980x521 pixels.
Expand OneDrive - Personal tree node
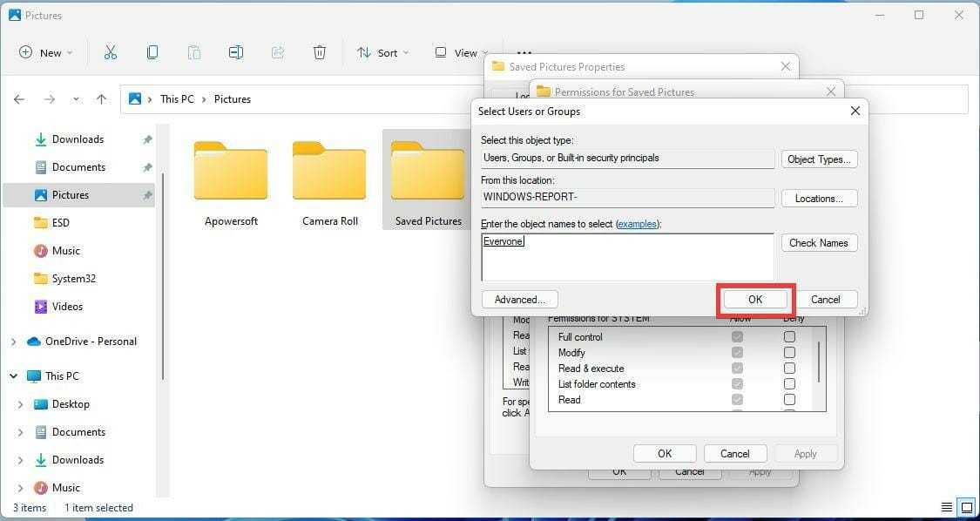pos(14,342)
